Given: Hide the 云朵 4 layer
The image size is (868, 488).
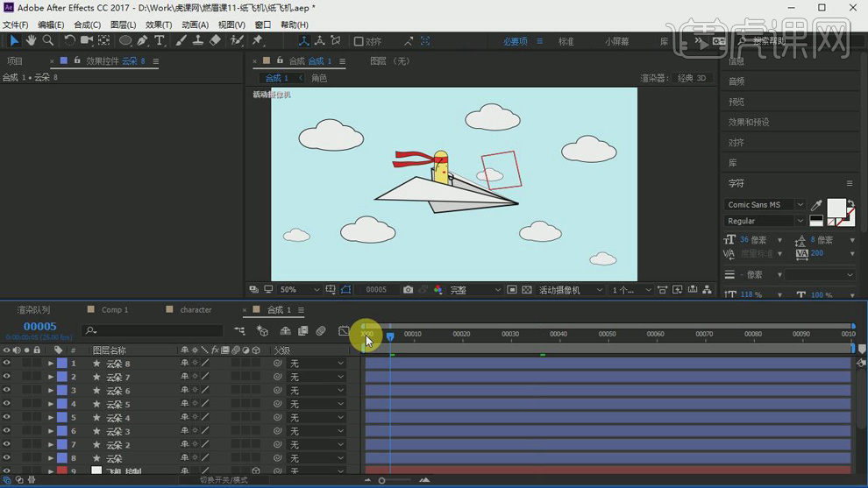Looking at the screenshot, I should click(7, 417).
